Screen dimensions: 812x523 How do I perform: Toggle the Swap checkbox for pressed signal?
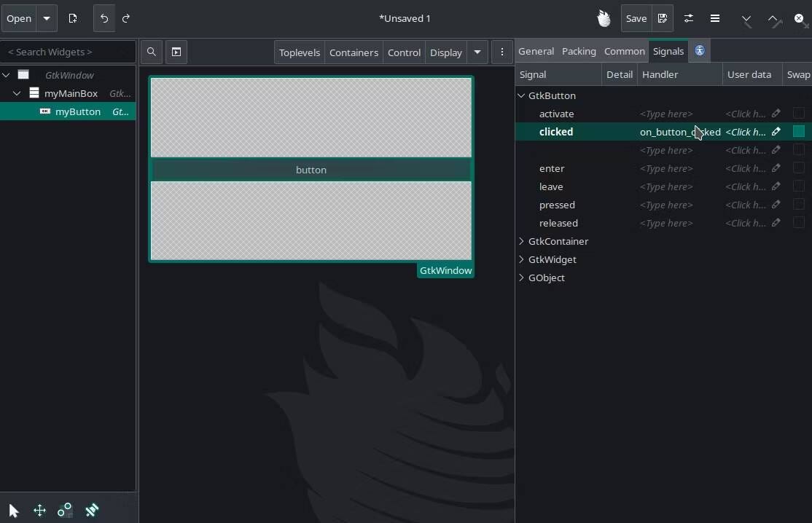point(798,205)
